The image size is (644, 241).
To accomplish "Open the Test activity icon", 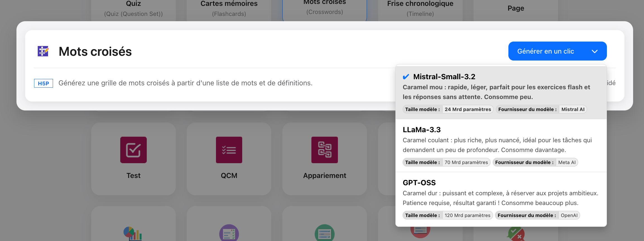I will pos(133,150).
